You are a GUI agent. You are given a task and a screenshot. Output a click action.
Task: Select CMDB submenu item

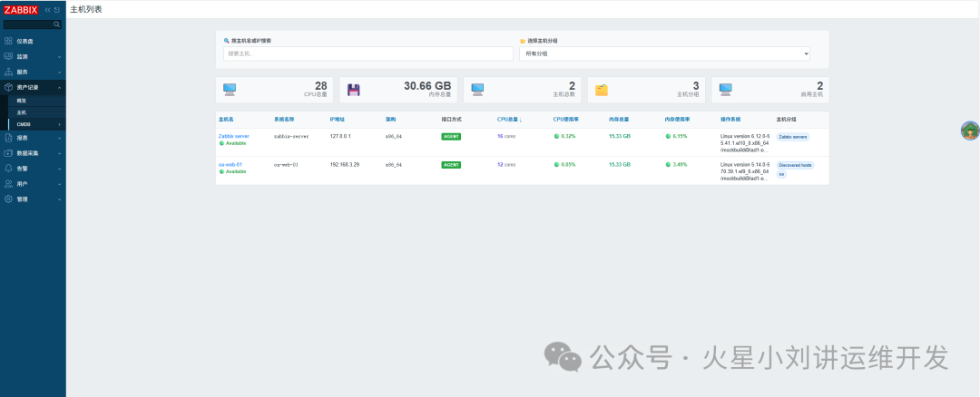pos(24,124)
